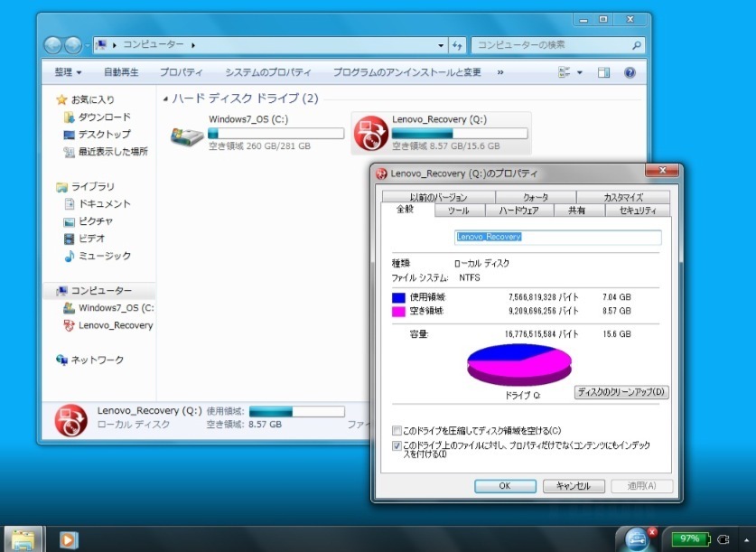Click the notification icon with red X badge
756x552 pixels.
pos(638,538)
